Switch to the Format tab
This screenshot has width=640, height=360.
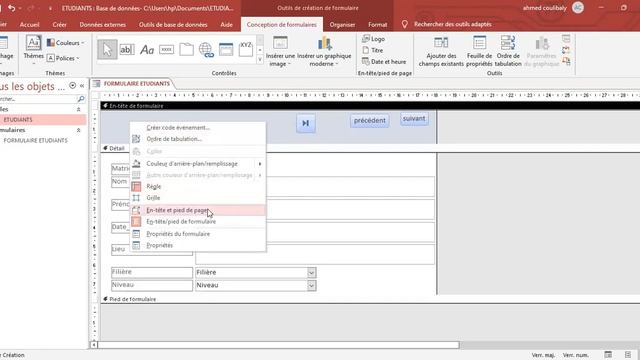[x=378, y=24]
